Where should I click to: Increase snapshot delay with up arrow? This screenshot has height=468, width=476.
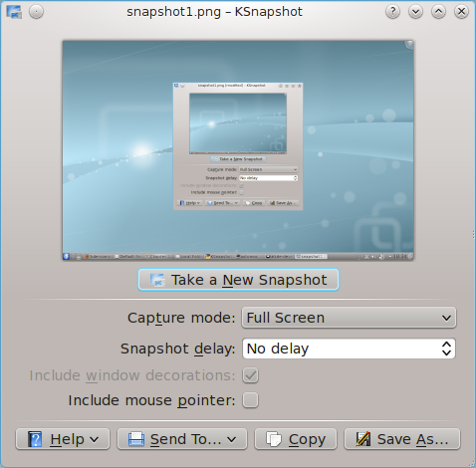(x=446, y=345)
